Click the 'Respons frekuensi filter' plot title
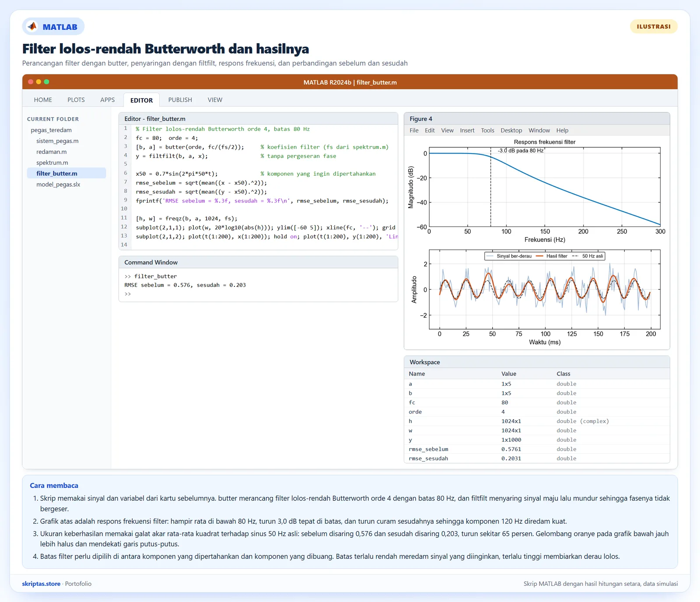 545,142
